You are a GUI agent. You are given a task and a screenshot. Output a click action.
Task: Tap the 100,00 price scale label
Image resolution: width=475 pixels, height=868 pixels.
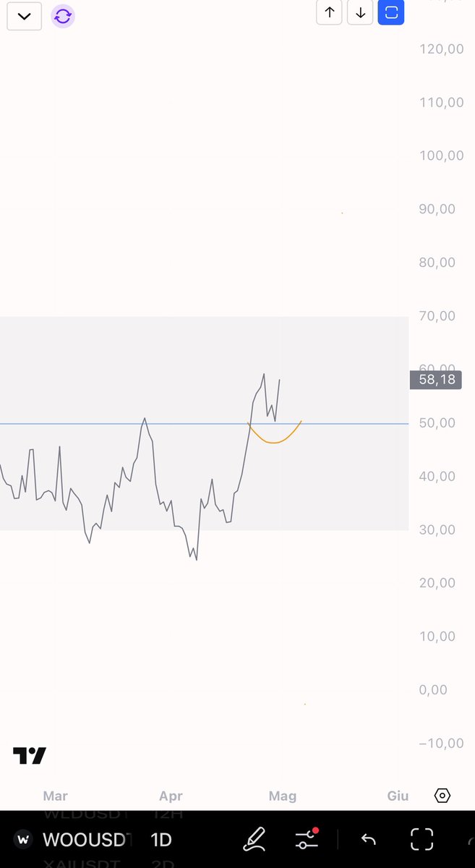[441, 156]
